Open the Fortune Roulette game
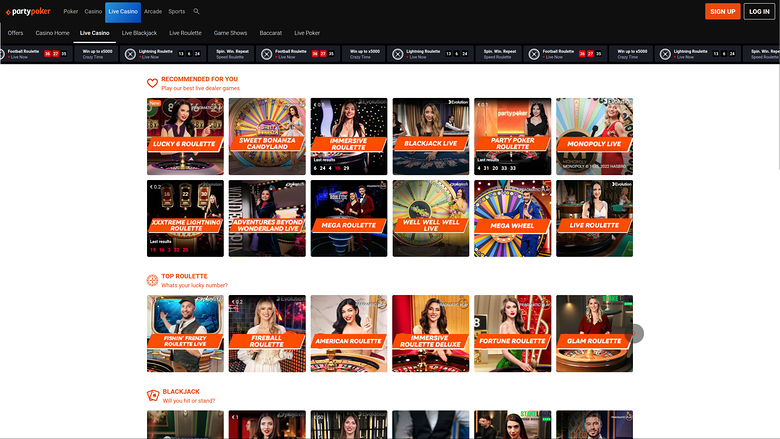This screenshot has width=780, height=439. tap(512, 334)
